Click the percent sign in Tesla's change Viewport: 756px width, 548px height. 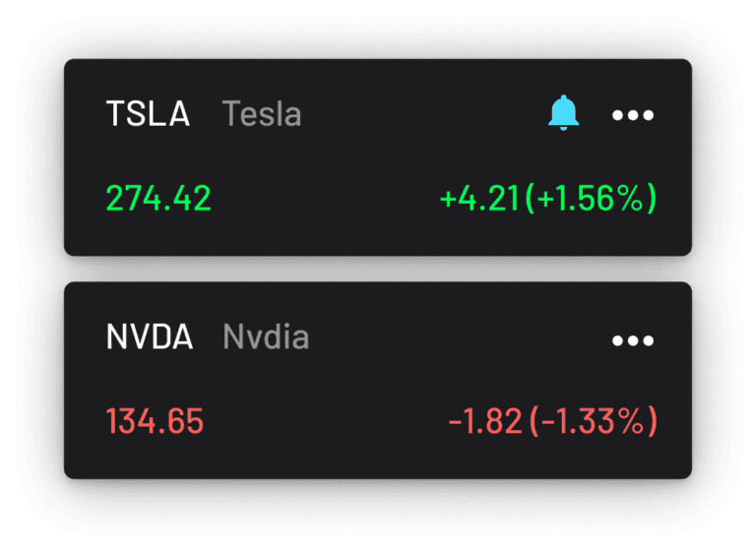(x=631, y=198)
